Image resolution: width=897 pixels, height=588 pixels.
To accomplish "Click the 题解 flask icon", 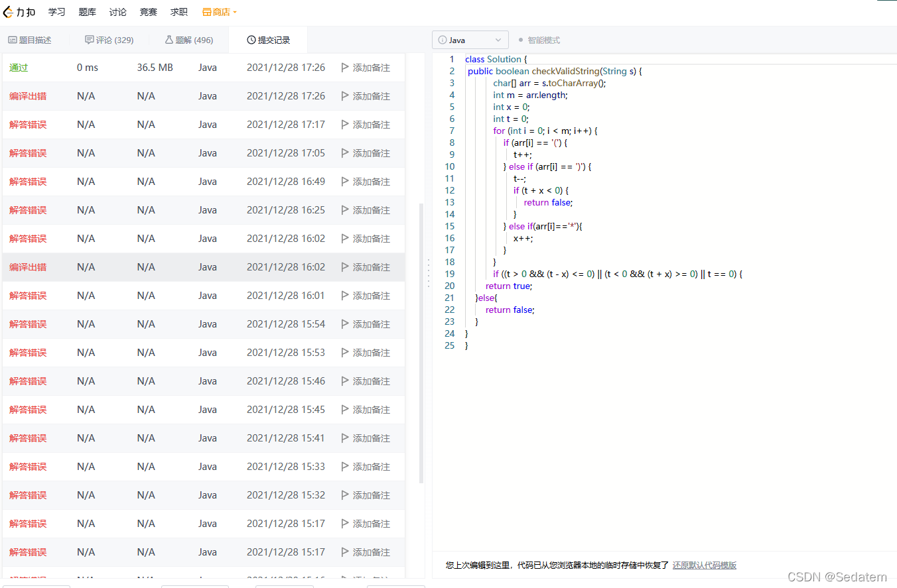I will (169, 40).
